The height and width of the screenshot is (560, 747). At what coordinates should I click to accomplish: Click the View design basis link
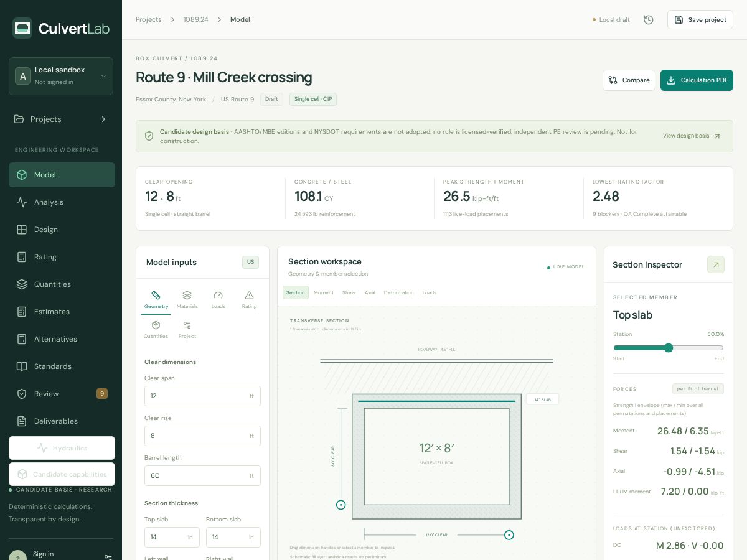[691, 136]
